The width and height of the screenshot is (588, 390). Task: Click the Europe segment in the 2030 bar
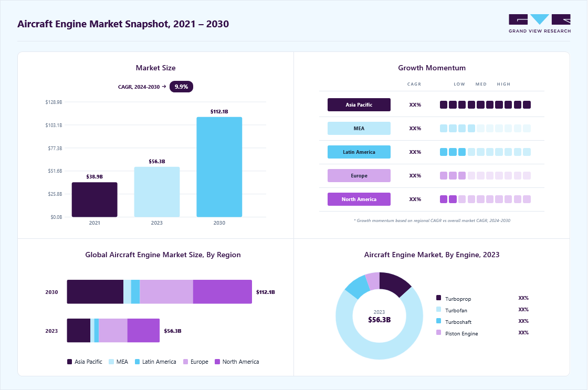pos(166,292)
